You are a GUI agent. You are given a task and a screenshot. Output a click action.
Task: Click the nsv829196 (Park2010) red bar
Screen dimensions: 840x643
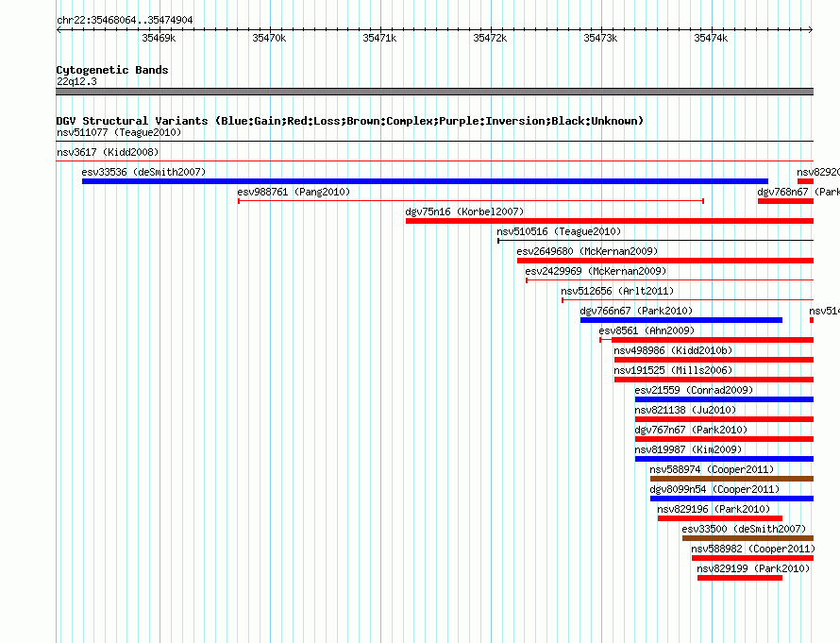[720, 518]
